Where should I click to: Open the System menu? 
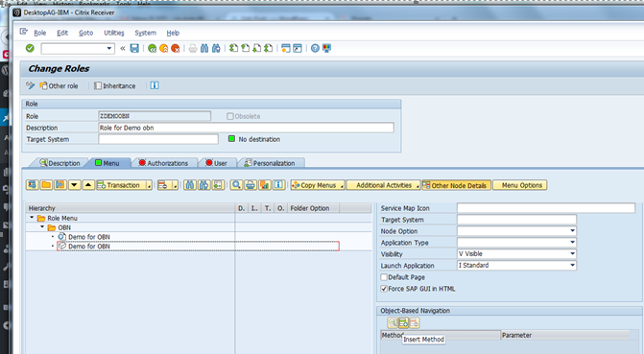pos(145,33)
